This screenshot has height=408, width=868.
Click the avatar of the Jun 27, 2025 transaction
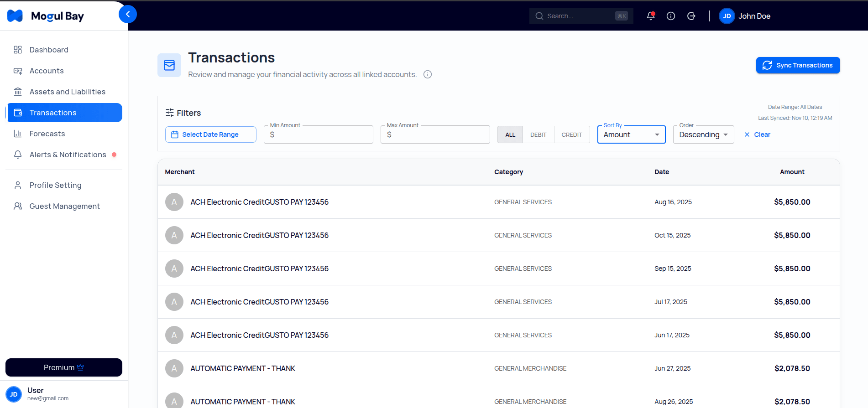pyautogui.click(x=174, y=368)
